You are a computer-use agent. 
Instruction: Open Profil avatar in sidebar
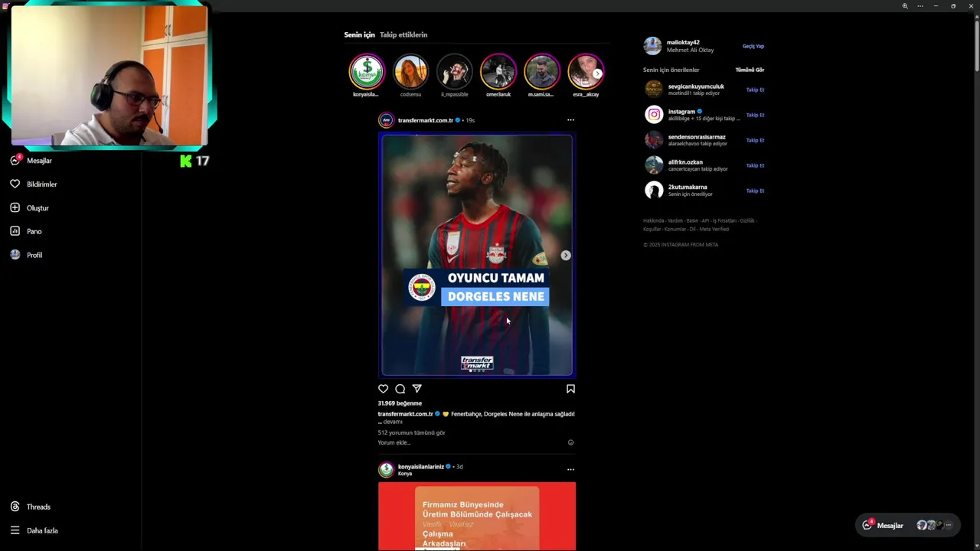[15, 255]
